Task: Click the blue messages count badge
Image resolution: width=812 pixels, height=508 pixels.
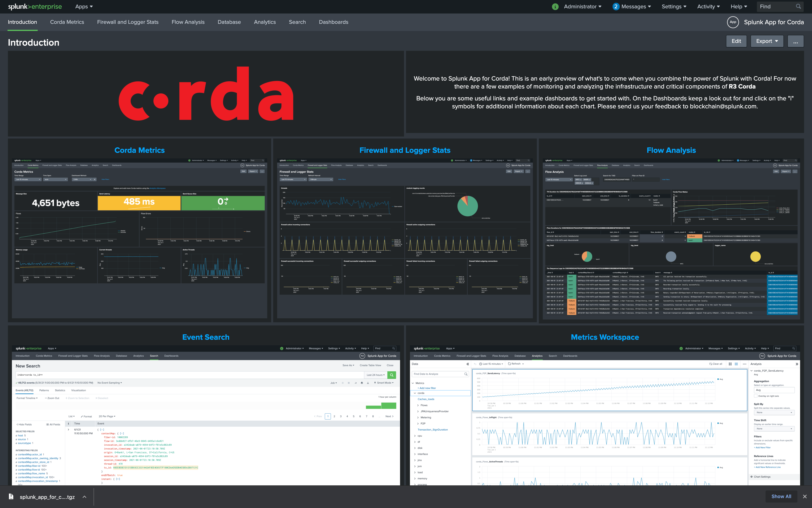Action: 616,7
